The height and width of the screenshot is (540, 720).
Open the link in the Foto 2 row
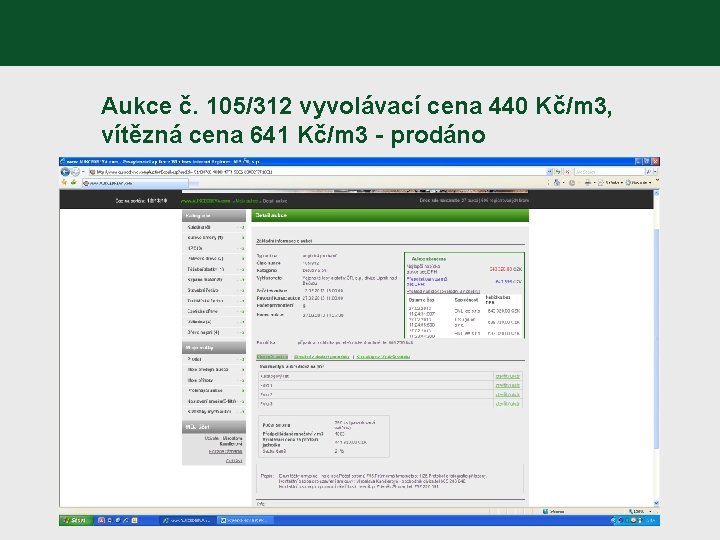(x=507, y=395)
